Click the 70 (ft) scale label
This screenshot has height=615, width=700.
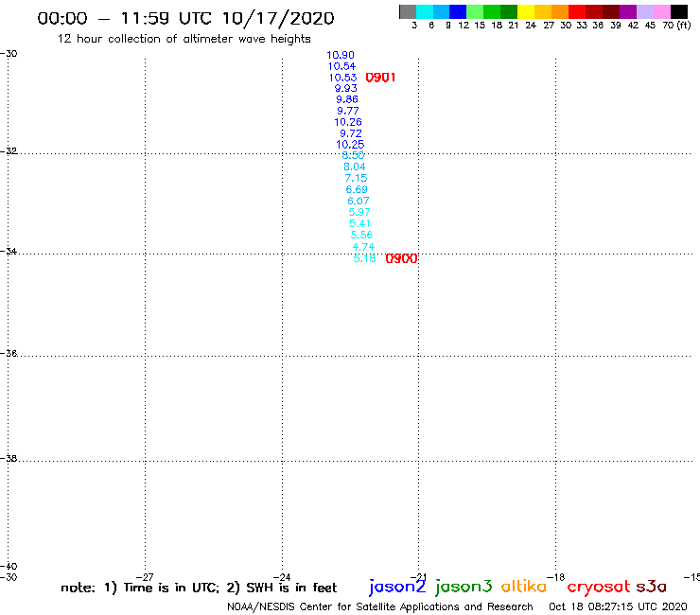[676, 26]
